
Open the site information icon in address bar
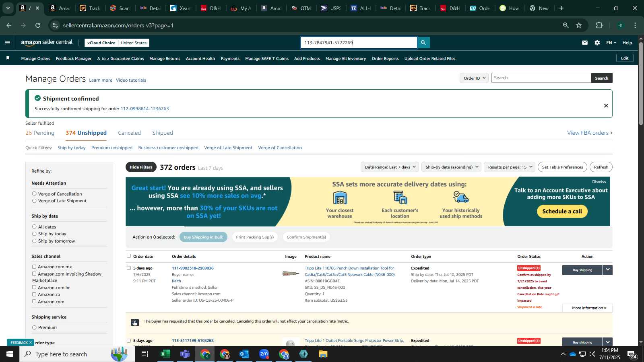[55, 25]
